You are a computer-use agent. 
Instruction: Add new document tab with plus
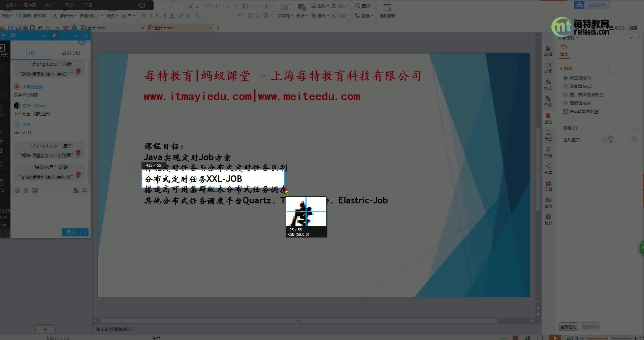click(x=218, y=28)
